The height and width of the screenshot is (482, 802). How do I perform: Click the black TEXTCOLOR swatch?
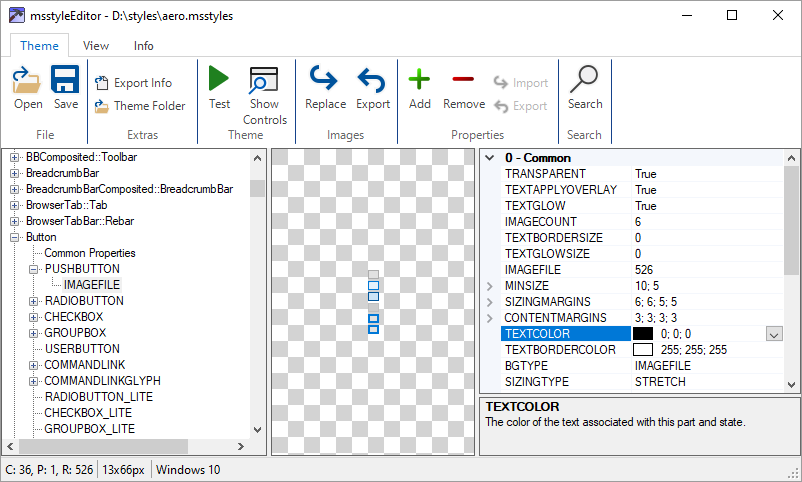point(643,334)
